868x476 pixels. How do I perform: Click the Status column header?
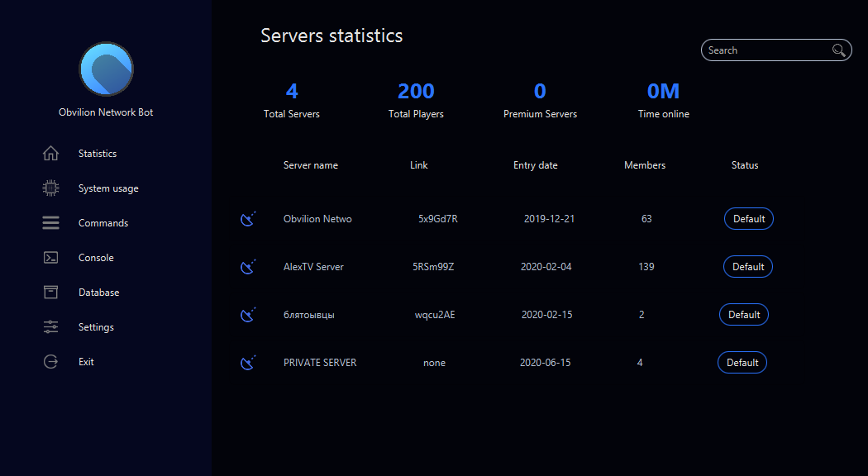[x=745, y=165]
